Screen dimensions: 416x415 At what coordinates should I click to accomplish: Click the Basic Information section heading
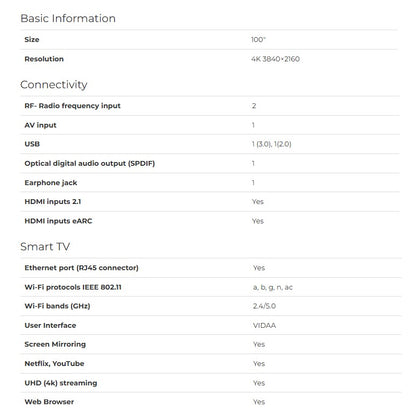click(68, 18)
